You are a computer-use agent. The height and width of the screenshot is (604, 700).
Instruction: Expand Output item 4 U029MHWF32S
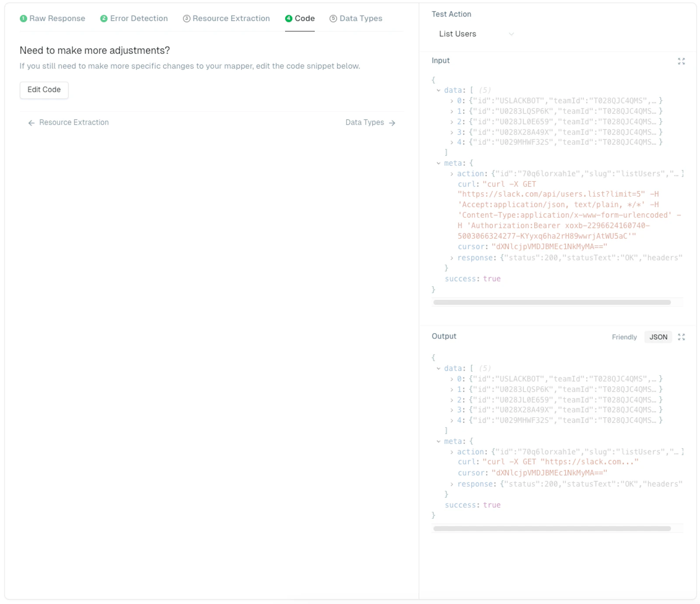pos(451,421)
